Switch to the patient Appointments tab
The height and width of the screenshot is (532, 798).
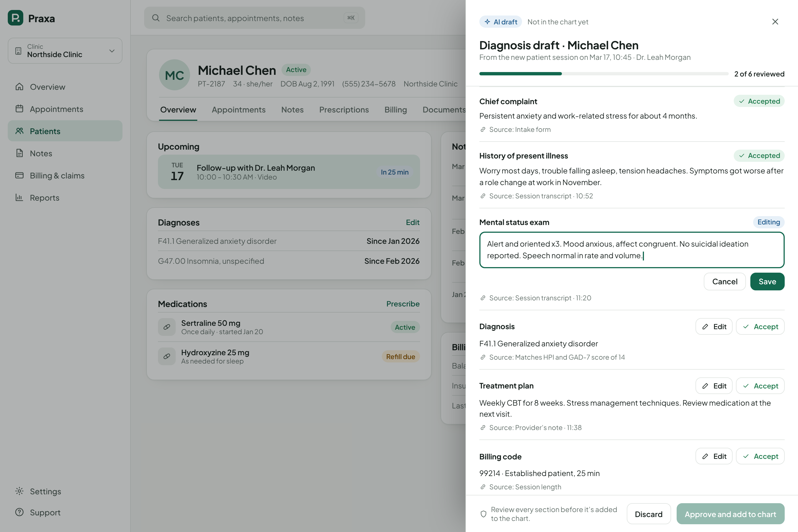tap(239, 110)
